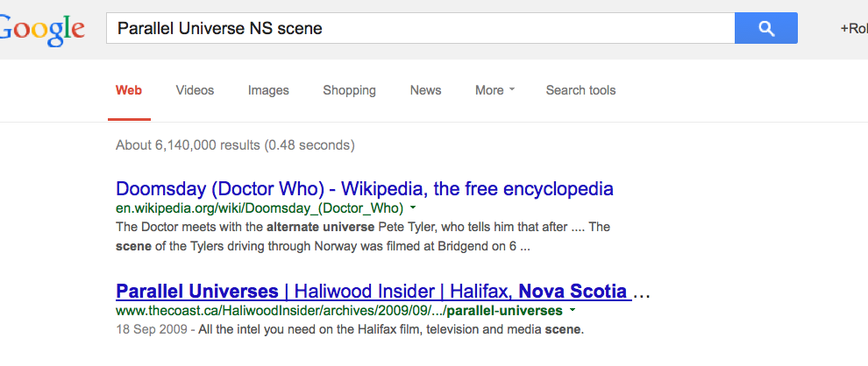868x366 pixels.
Task: Click the +Rob profile link
Action: [854, 29]
